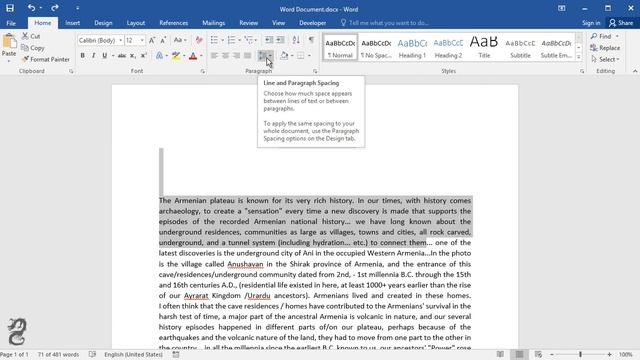
Task: Switch to Web Layout view
Action: [538, 354]
